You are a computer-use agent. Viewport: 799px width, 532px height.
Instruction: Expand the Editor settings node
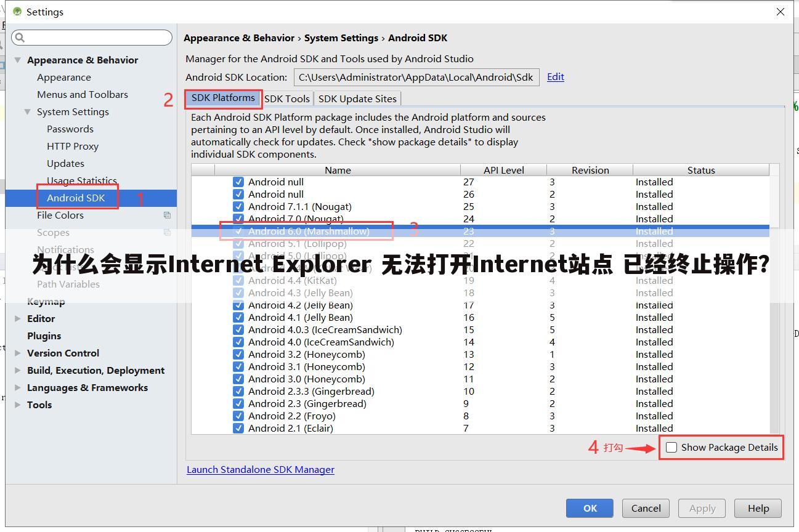point(18,318)
